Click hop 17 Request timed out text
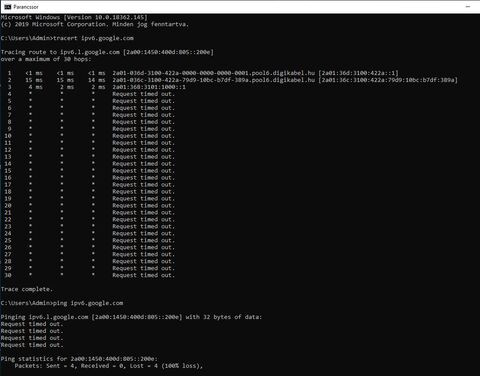The height and width of the screenshot is (376, 480). [143, 185]
